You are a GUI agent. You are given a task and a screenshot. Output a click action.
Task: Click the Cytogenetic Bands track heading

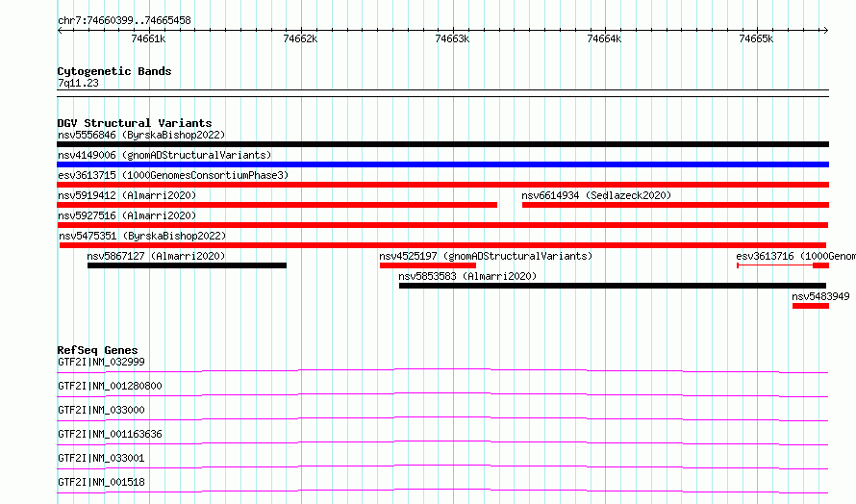114,71
